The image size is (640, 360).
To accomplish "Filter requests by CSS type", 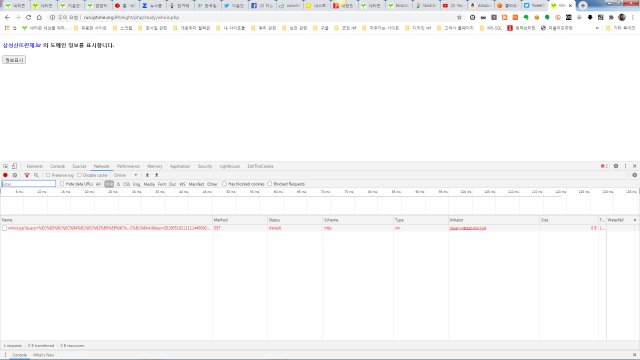I will pos(127,184).
